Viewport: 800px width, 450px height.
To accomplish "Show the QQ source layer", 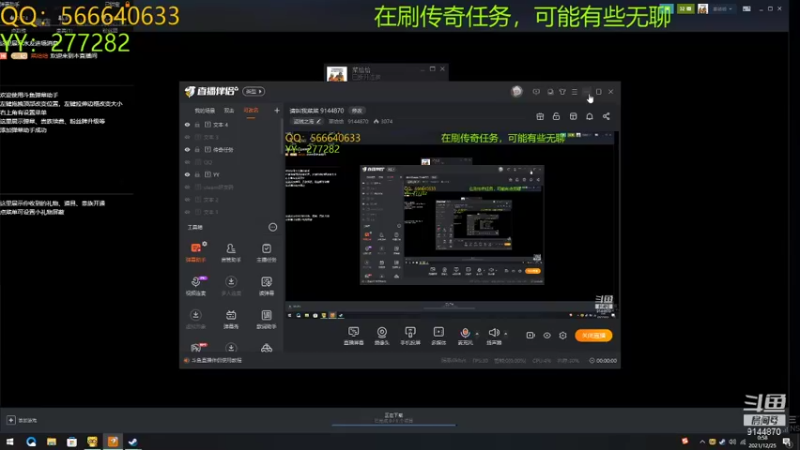I will point(187,162).
